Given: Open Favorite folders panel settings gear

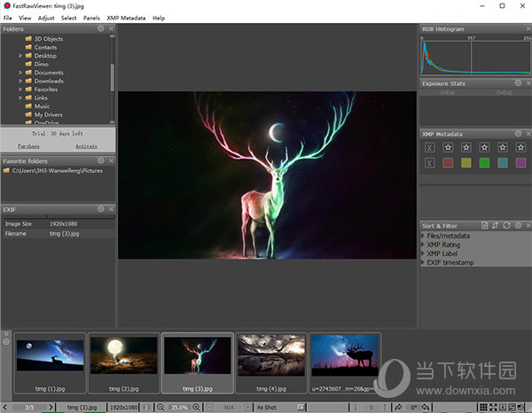Looking at the screenshot, I should [101, 160].
